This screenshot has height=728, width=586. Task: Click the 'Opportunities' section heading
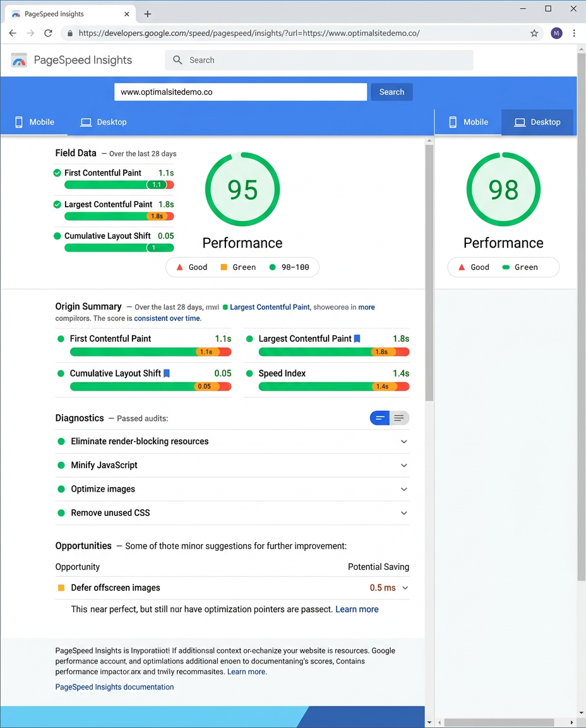83,545
